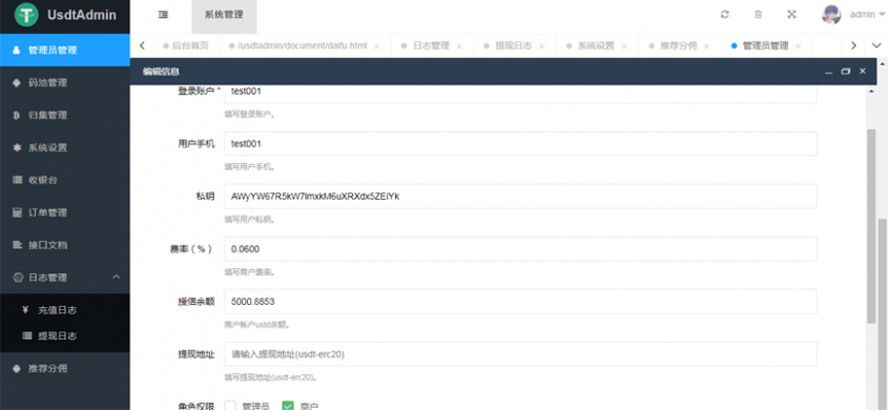Click the 收银台 sidebar icon
888x410 pixels.
[x=16, y=180]
